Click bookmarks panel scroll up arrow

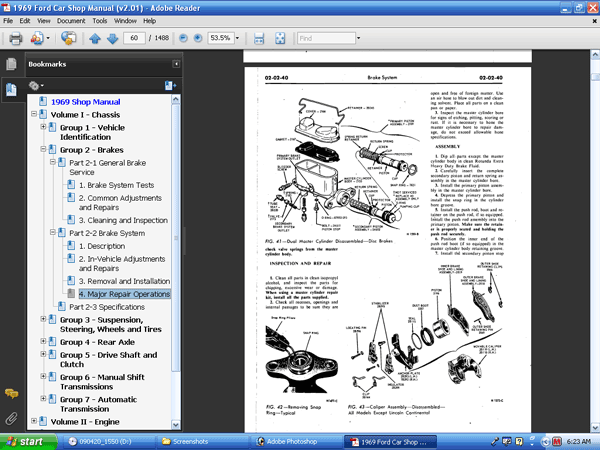(x=176, y=100)
